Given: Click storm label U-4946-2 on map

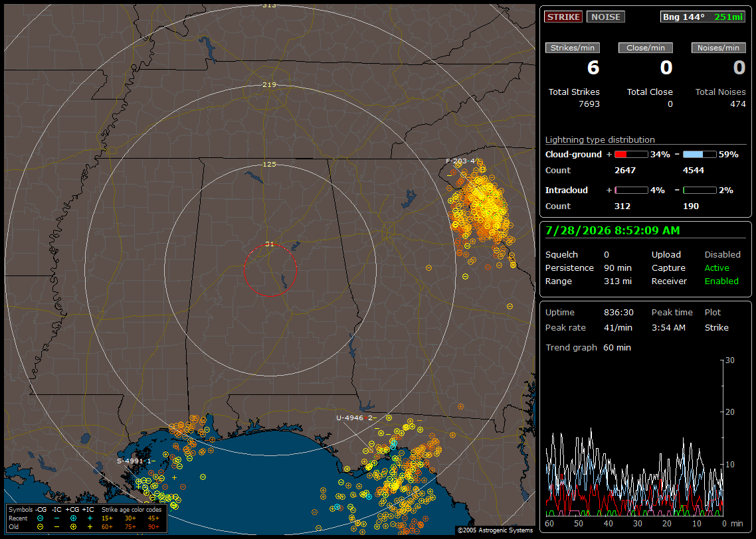Looking at the screenshot, I should click(x=356, y=418).
